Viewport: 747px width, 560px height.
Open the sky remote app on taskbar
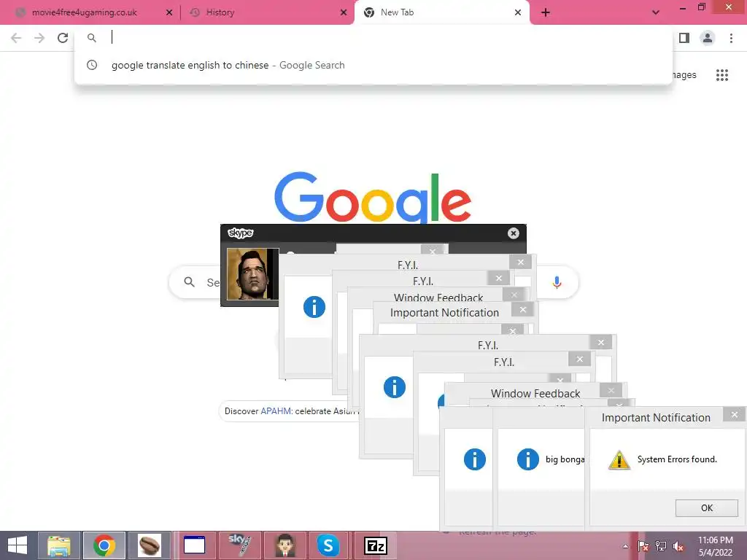click(x=239, y=545)
